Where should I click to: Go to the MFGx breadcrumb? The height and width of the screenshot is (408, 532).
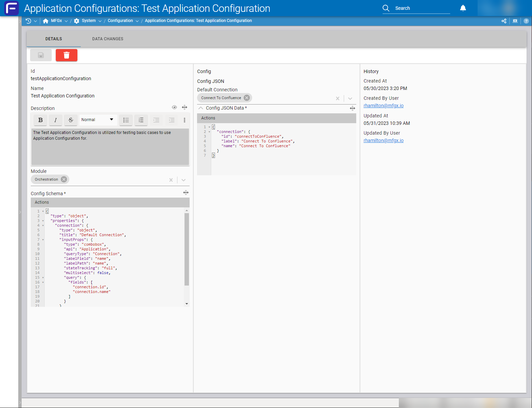56,21
